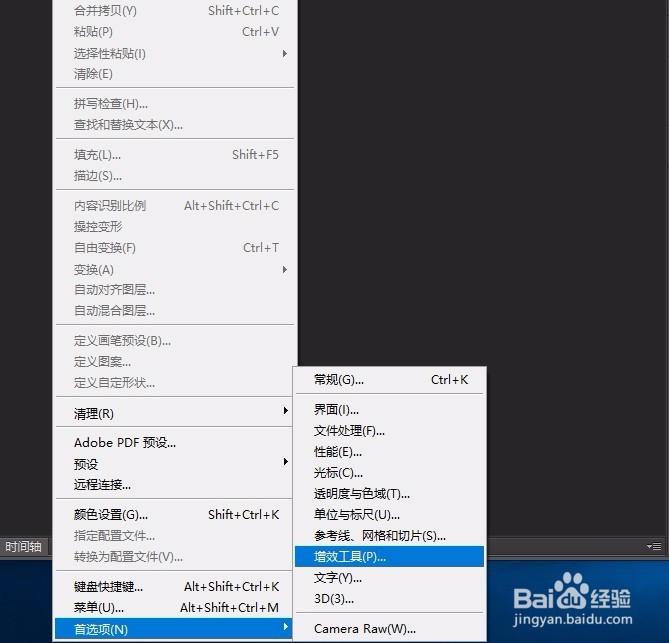Expand the 清理(R) submenu
The height and width of the screenshot is (643, 669).
pyautogui.click(x=174, y=413)
